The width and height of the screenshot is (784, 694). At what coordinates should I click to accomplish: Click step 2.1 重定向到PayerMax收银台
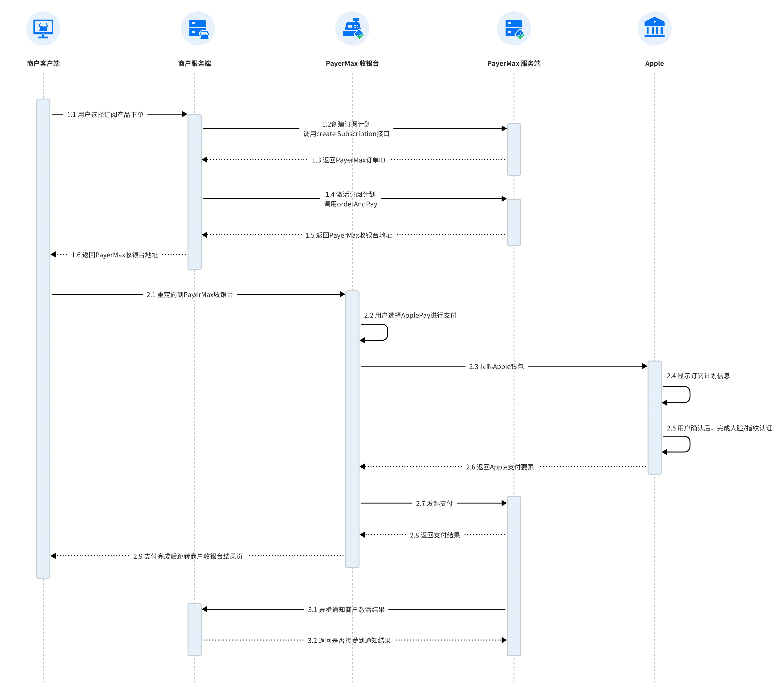[190, 295]
